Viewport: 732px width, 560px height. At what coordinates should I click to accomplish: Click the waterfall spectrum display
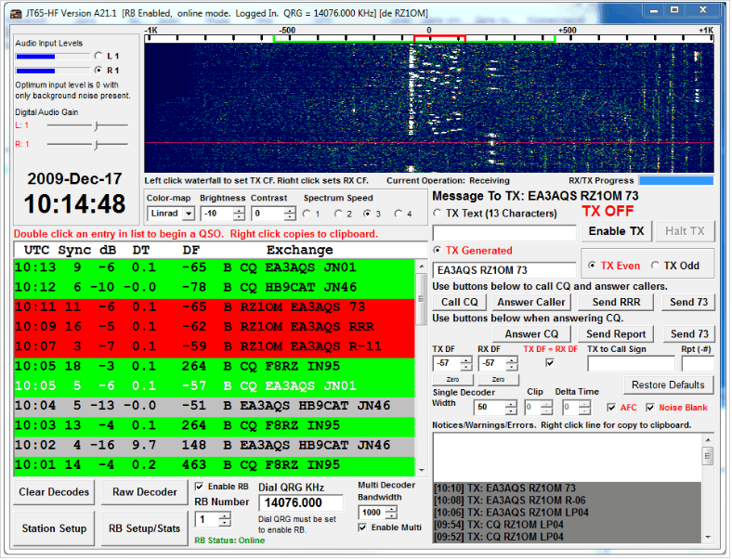coord(429,109)
